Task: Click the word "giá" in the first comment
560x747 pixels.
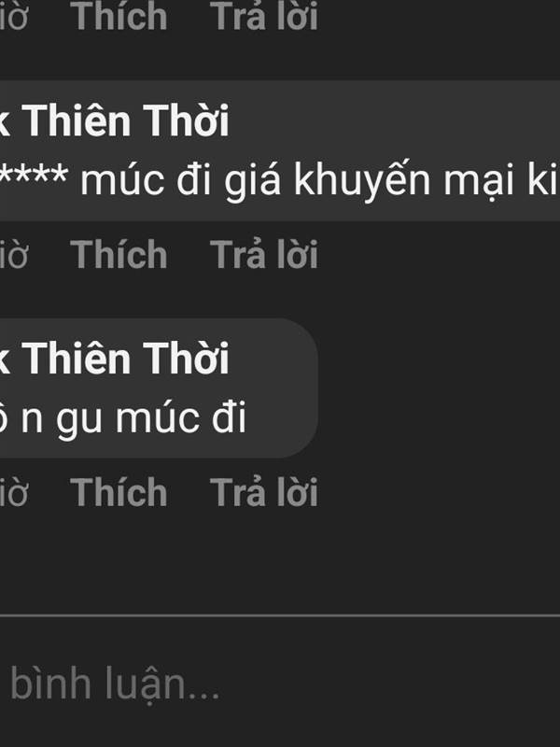Action: [252, 181]
